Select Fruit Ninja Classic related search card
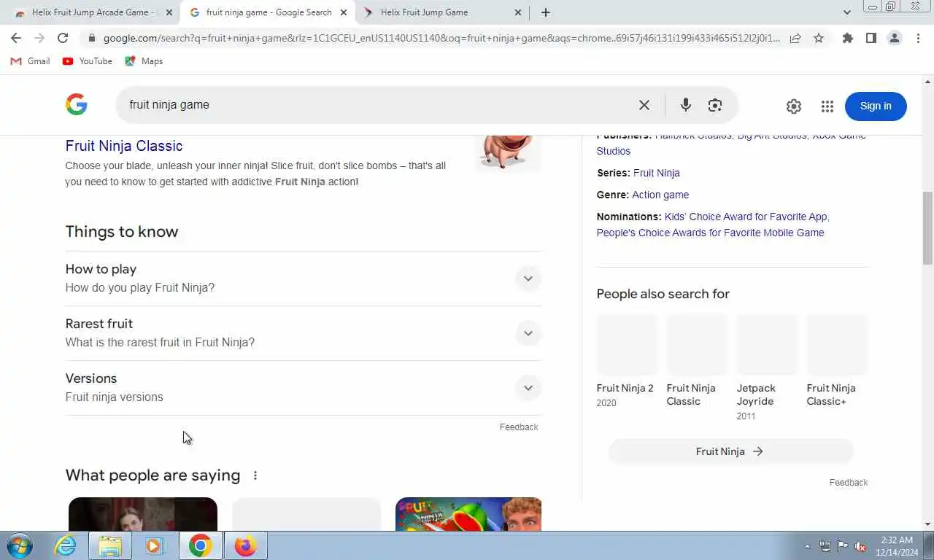The height and width of the screenshot is (560, 934). tap(697, 362)
